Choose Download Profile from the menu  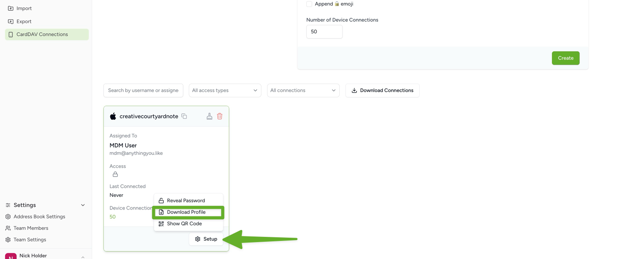[x=188, y=212]
